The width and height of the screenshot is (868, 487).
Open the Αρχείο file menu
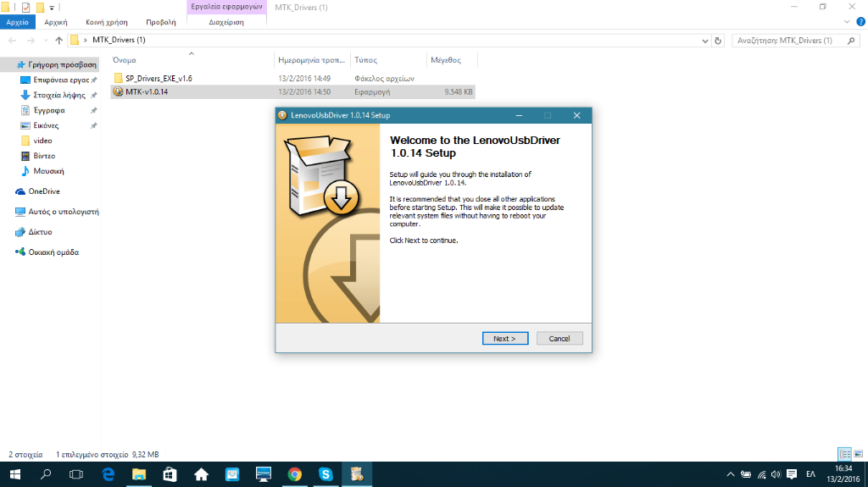point(17,22)
